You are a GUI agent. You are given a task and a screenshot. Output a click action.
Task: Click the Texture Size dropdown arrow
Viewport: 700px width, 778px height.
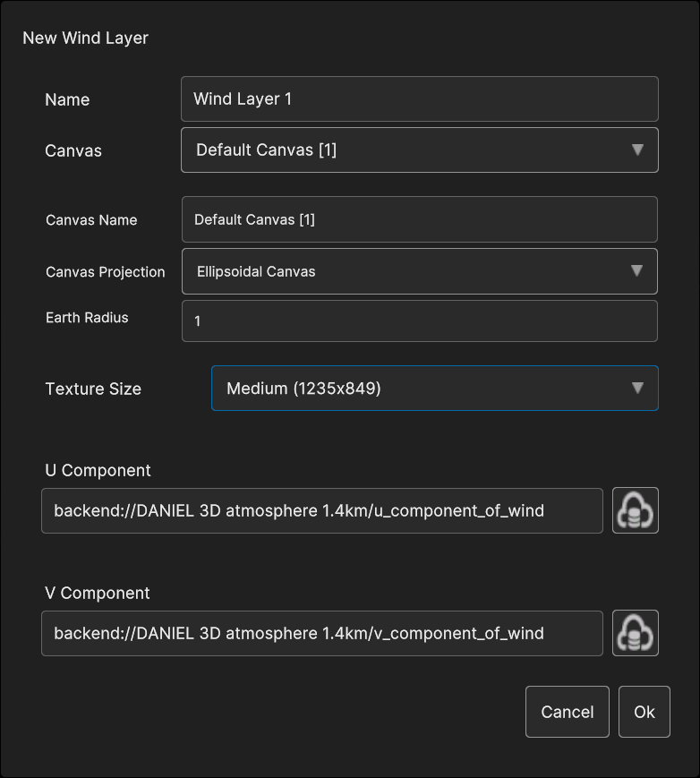637,388
